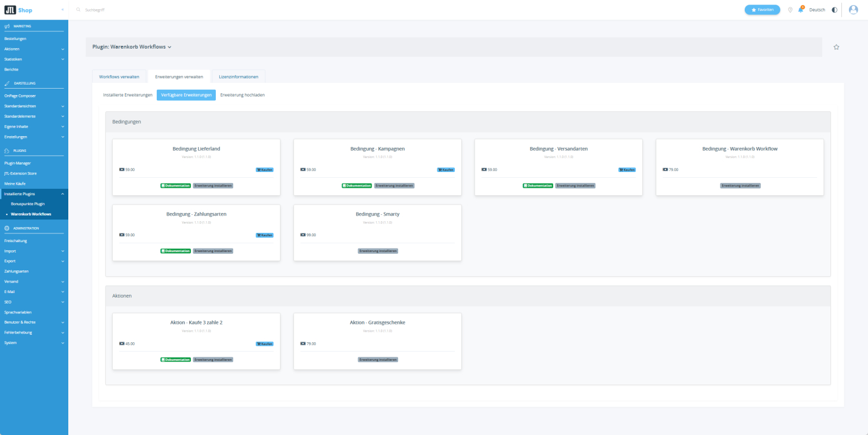Expand the Aktionen sidebar menu
The height and width of the screenshot is (435, 868).
[x=62, y=49]
